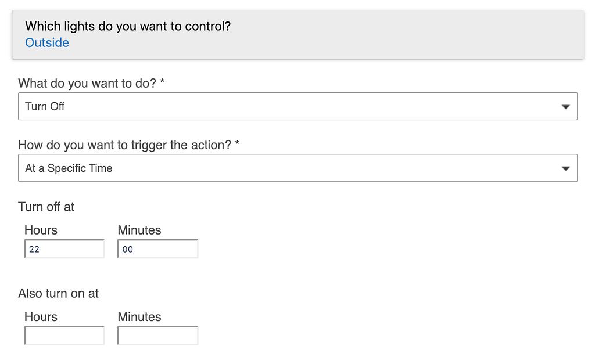
Task: Click the "How do you want to trigger the action?" label
Action: [124, 145]
